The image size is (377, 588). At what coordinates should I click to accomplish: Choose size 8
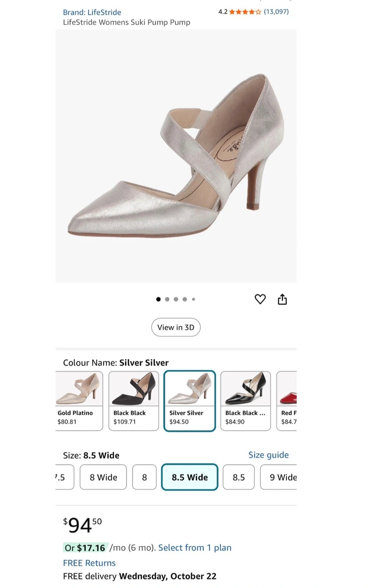coord(144,477)
